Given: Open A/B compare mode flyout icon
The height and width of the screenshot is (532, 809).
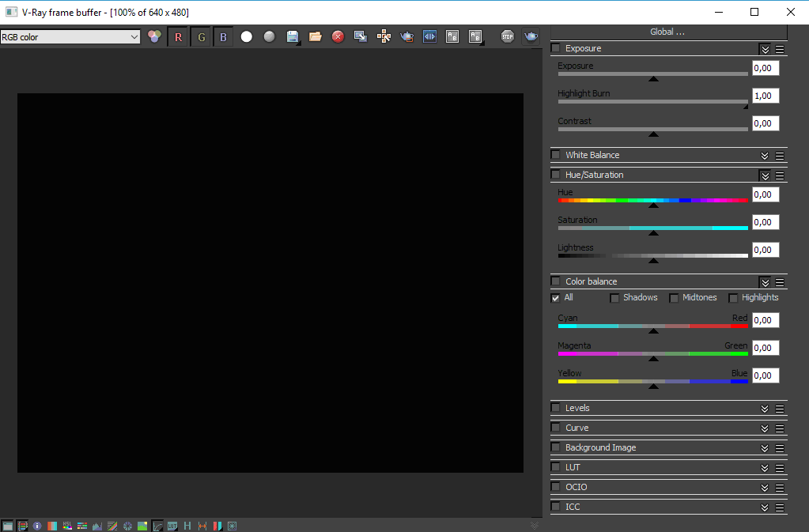Looking at the screenshot, I should coord(475,36).
